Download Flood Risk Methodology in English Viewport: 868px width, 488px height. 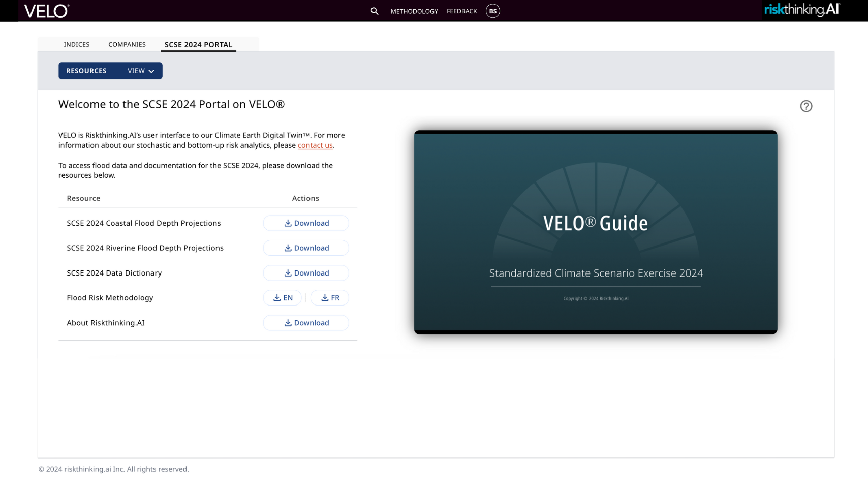[x=283, y=298]
